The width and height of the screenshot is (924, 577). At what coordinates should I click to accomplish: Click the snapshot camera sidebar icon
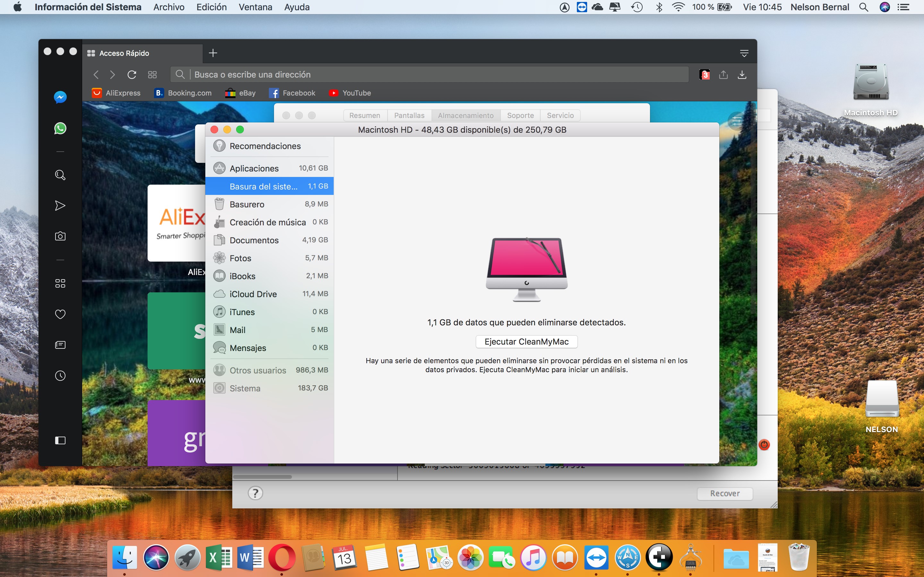click(x=60, y=236)
